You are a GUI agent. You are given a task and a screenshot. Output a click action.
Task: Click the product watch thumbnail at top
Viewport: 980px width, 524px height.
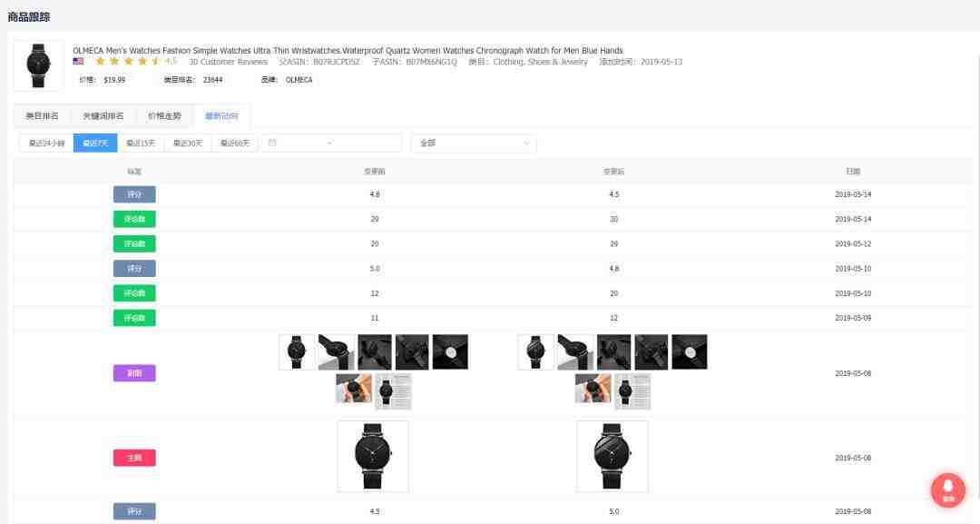tap(39, 65)
